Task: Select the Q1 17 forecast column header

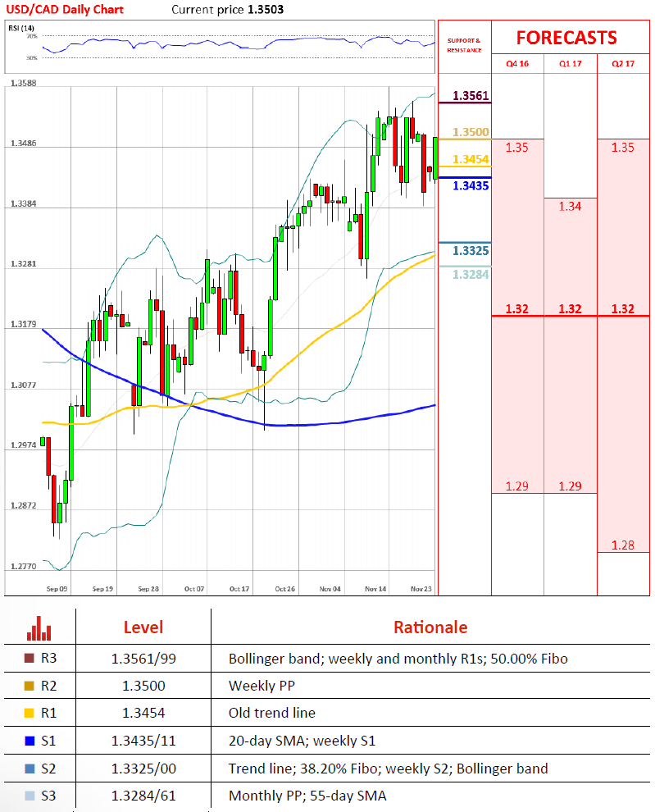Action: [570, 64]
